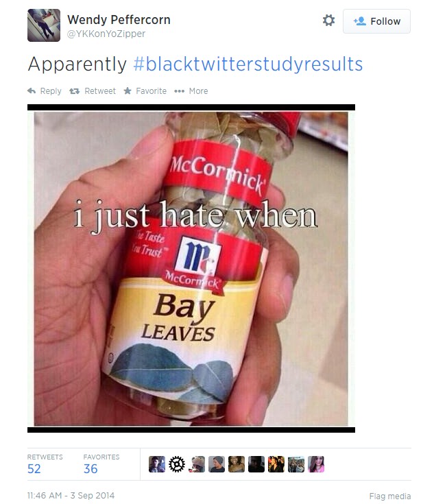The image size is (434, 504).
Task: Open the tweet timestamp 11:46 AM link
Action: 71,495
